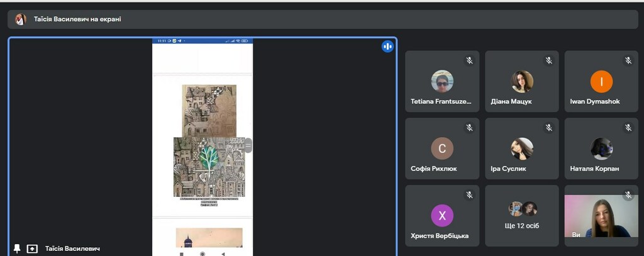Open the 'Ще 12 осіб' participants tile

coord(521,216)
